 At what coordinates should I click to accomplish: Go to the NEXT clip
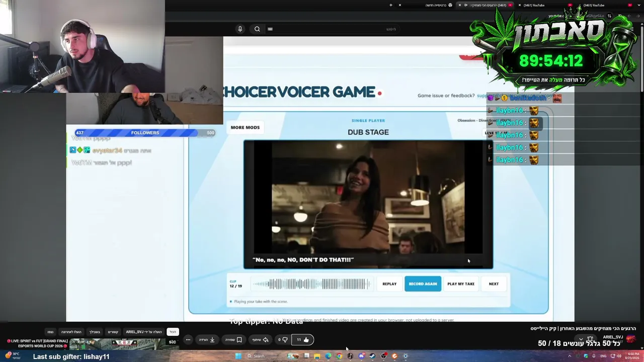(x=494, y=284)
